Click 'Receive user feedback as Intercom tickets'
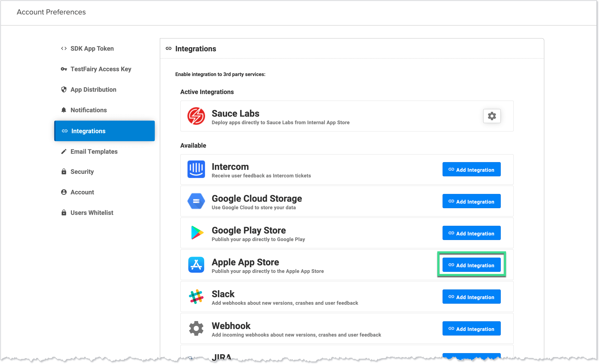The height and width of the screenshot is (364, 599). 261,176
